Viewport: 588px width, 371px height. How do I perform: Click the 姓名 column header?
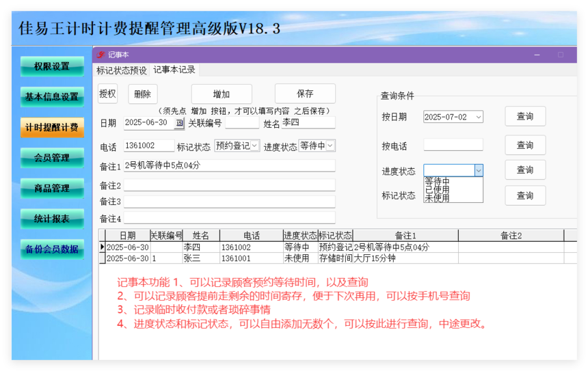pos(201,235)
